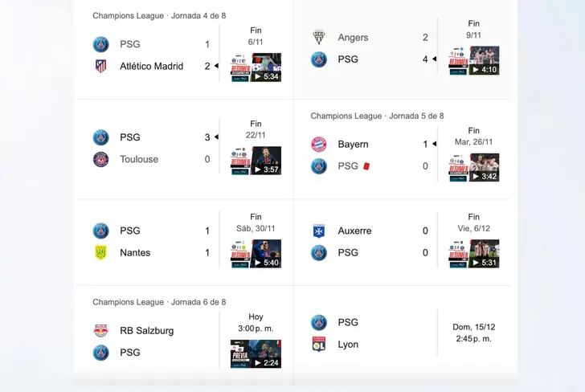The image size is (585, 392).
Task: Click the Nantes club crest
Action: pos(100,253)
